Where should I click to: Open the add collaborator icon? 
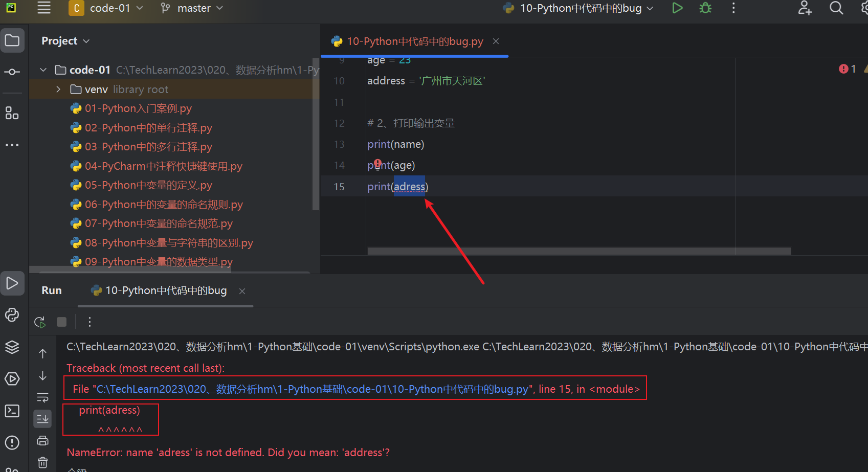pos(805,8)
